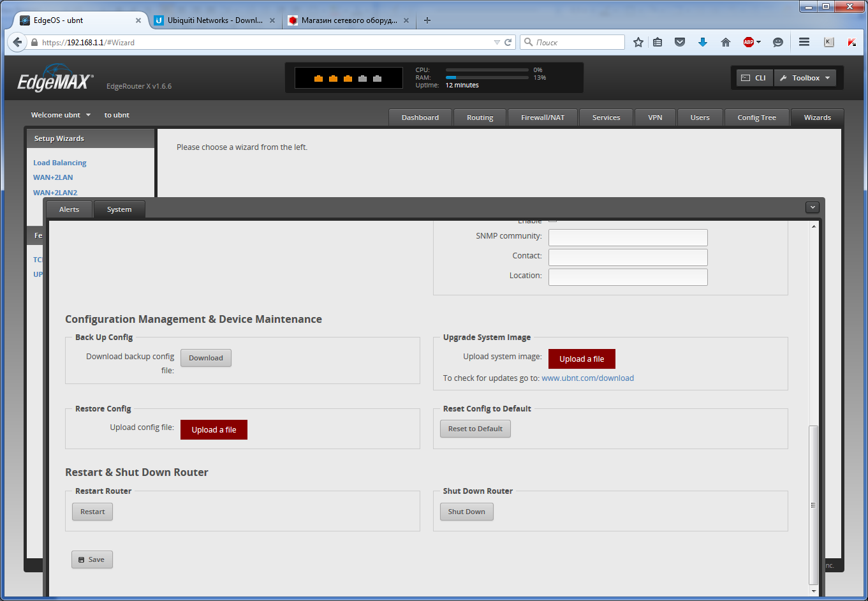This screenshot has width=868, height=601.
Task: Open the VPN tab
Action: pos(654,117)
